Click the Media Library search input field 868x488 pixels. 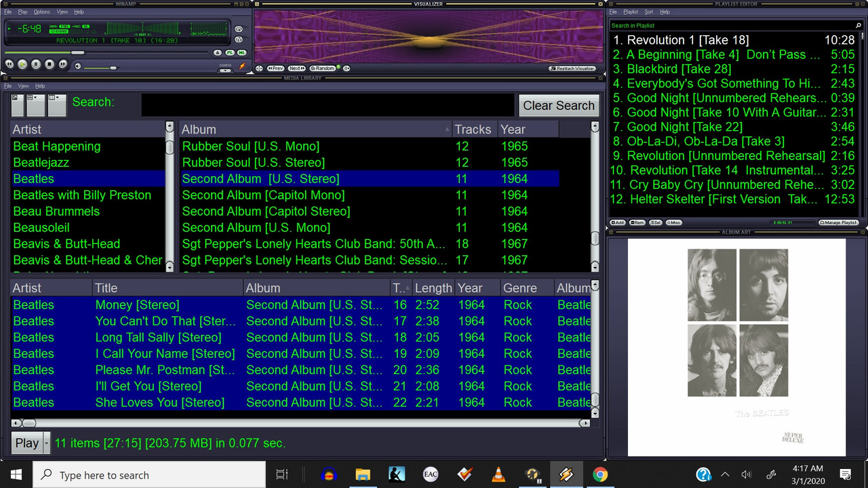328,105
